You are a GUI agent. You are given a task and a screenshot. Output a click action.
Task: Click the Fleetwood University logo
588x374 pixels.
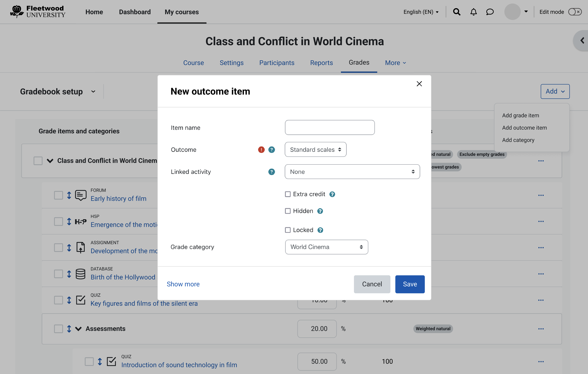pyautogui.click(x=38, y=12)
